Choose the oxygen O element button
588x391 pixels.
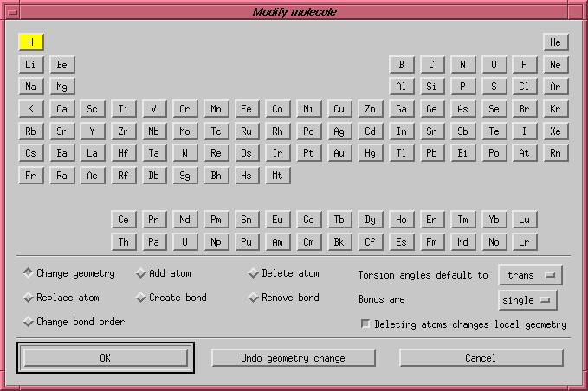(x=494, y=64)
